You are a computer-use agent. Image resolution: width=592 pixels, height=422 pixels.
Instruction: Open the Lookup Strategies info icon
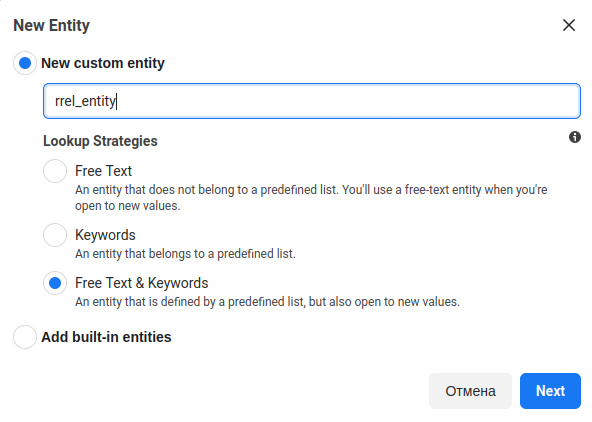coord(575,137)
